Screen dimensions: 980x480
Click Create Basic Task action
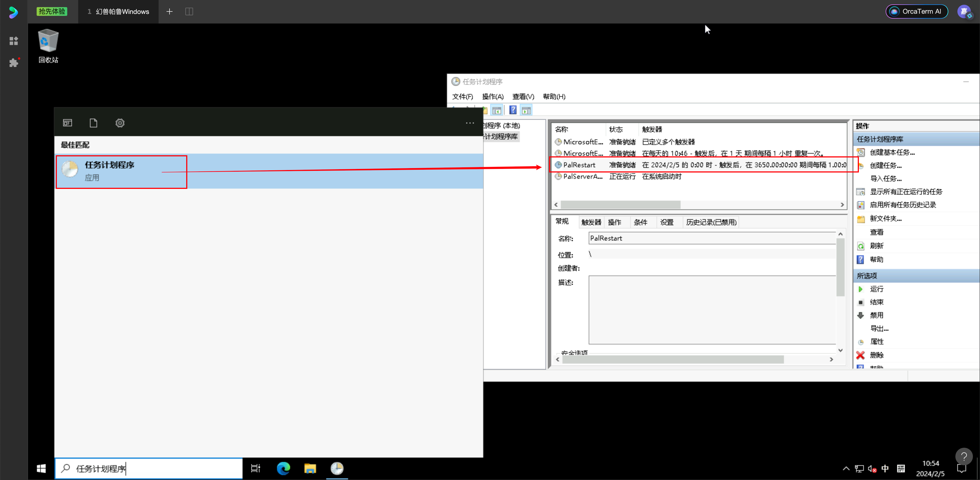pos(892,152)
